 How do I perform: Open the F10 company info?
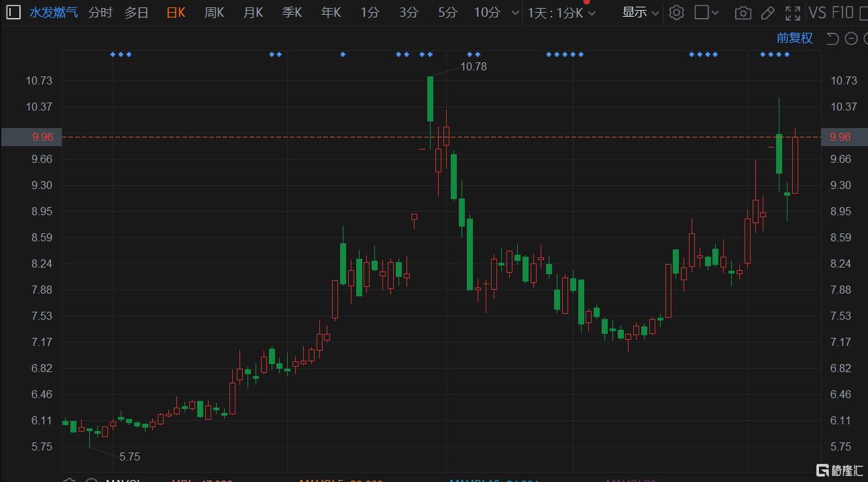pyautogui.click(x=843, y=12)
